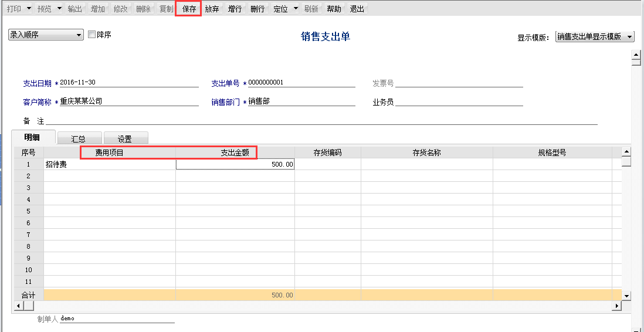
Task: Click 增行 to add a row
Action: tap(235, 9)
